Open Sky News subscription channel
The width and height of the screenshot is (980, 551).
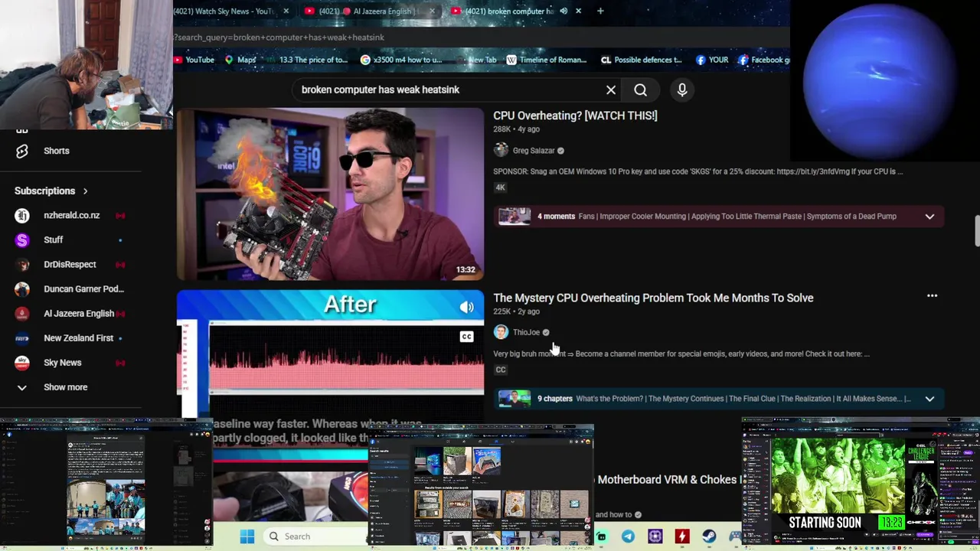pyautogui.click(x=62, y=362)
